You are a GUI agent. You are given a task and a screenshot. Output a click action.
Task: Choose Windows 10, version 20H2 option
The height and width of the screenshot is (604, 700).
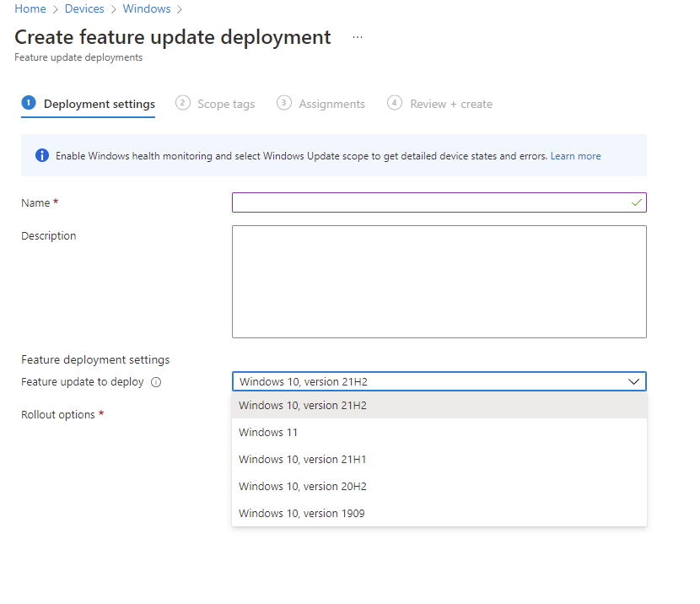pyautogui.click(x=439, y=486)
